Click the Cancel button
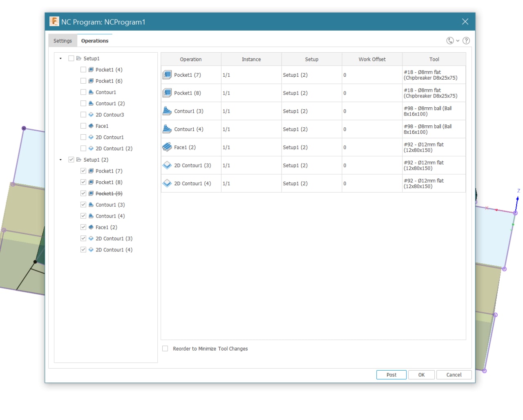The image size is (523, 420). pyautogui.click(x=454, y=375)
